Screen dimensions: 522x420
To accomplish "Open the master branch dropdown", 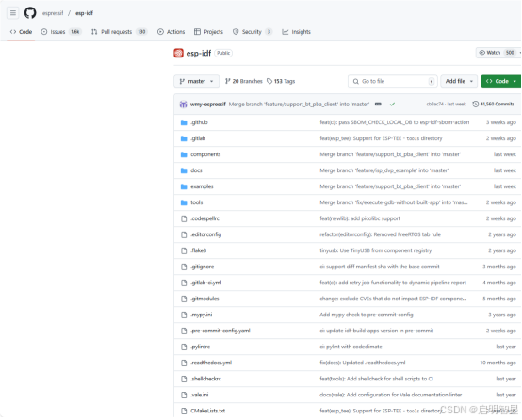I will 196,81.
